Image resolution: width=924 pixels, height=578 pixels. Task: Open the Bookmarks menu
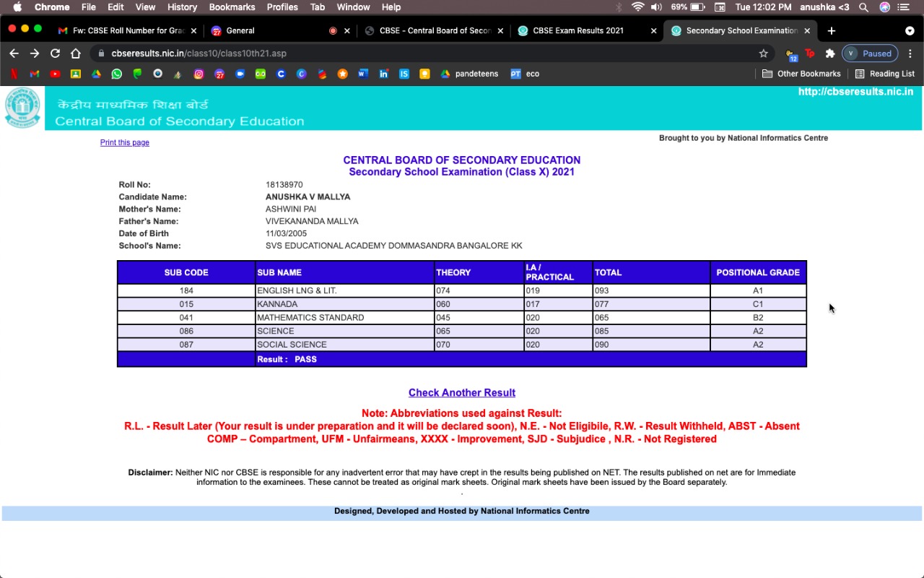pyautogui.click(x=232, y=7)
